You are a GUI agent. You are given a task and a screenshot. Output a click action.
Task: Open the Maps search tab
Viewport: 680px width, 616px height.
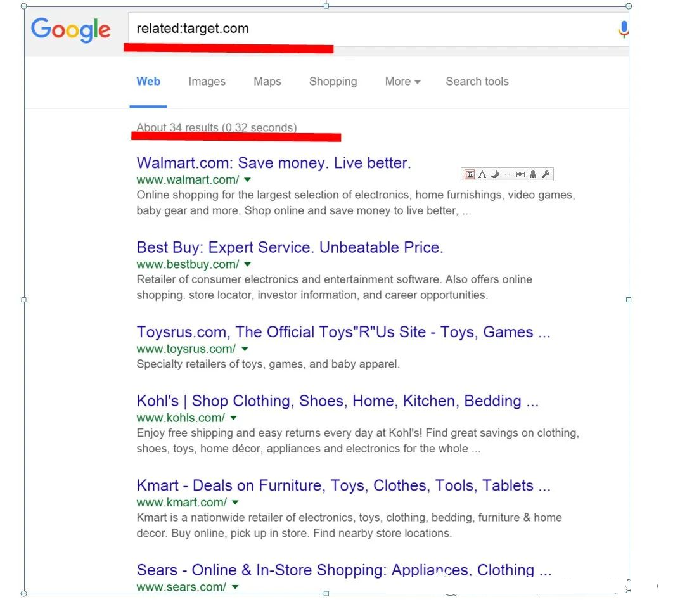click(267, 82)
